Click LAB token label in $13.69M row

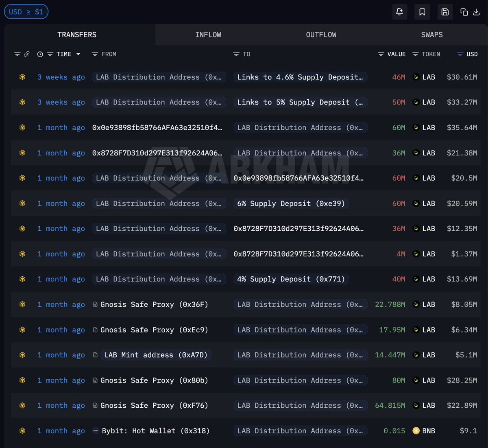429,279
